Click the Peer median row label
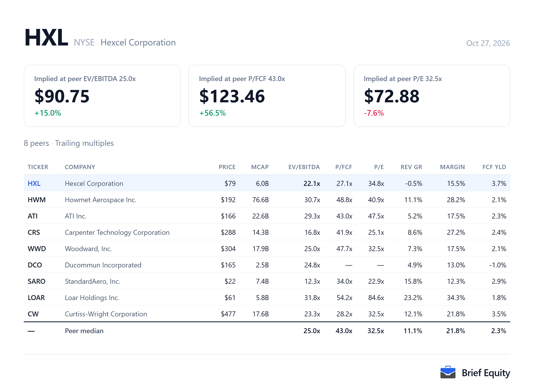Screen dimensions: 534x392 coord(84,331)
